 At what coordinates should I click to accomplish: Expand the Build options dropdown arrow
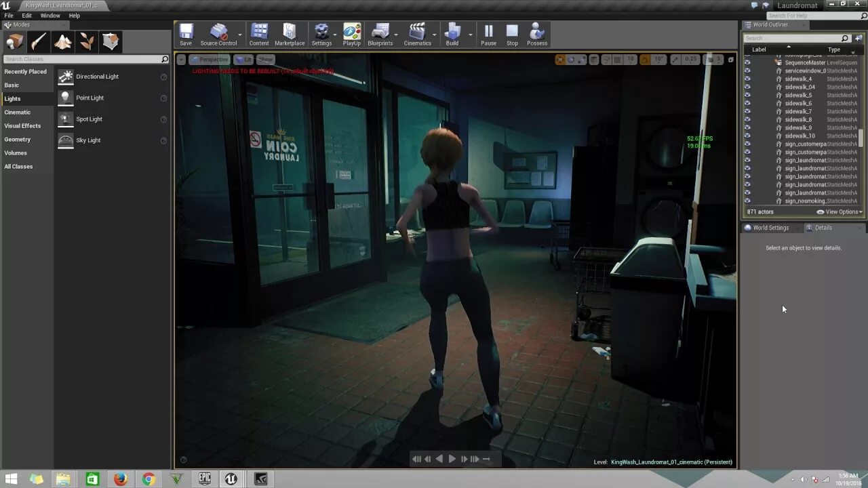[x=471, y=34]
